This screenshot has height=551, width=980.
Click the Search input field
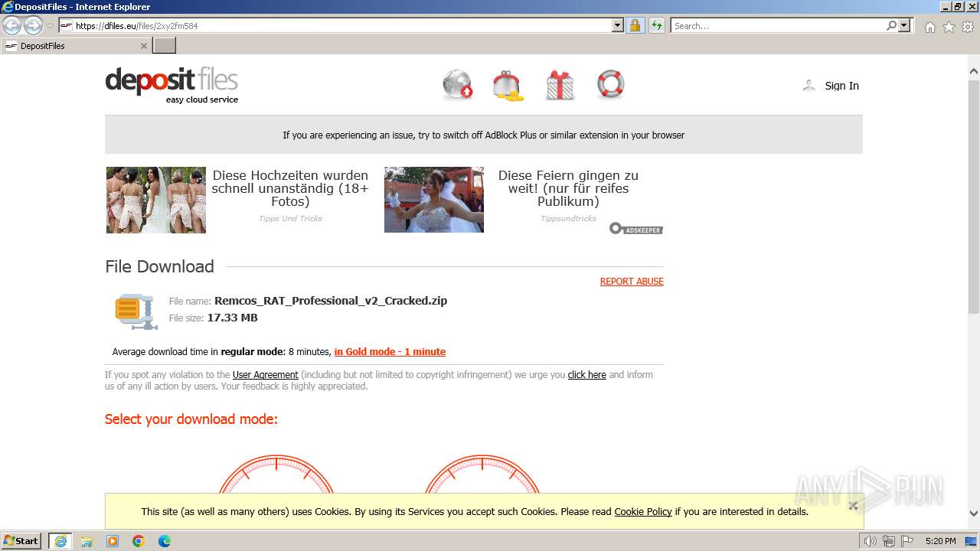[777, 25]
